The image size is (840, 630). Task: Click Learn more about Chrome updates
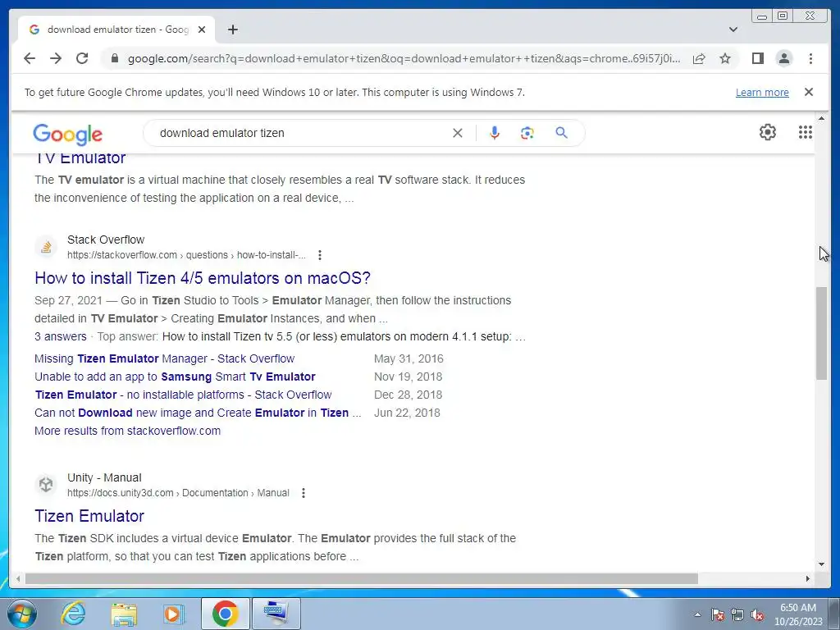762,92
